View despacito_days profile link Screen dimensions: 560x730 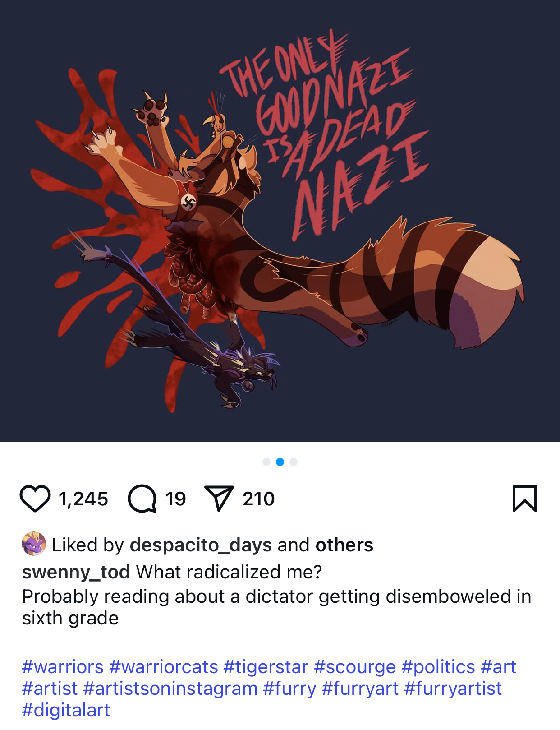(201, 545)
